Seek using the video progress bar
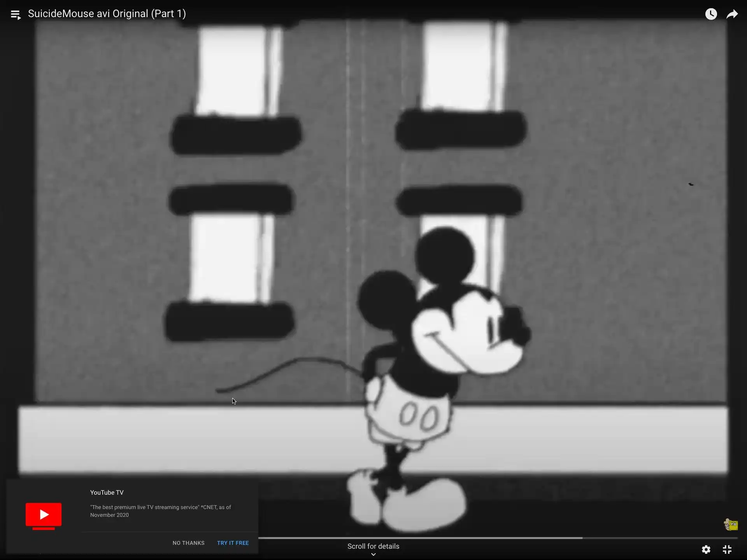The height and width of the screenshot is (560, 747). (x=498, y=538)
